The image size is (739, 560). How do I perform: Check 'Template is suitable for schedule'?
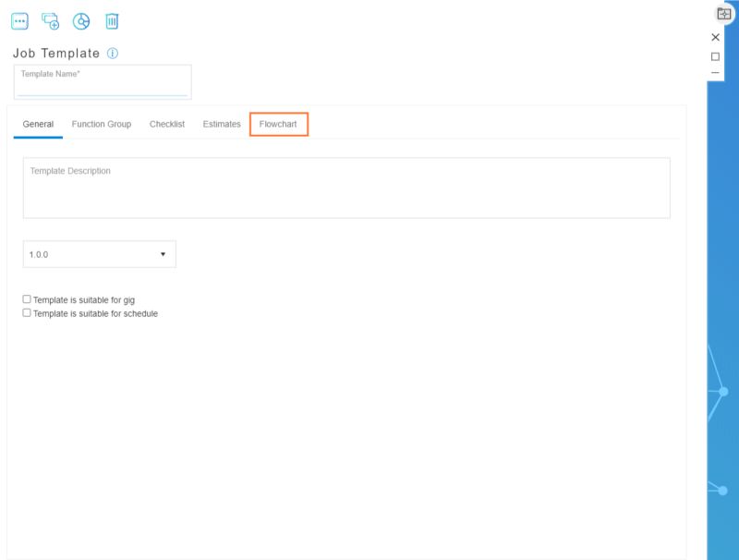tap(27, 312)
